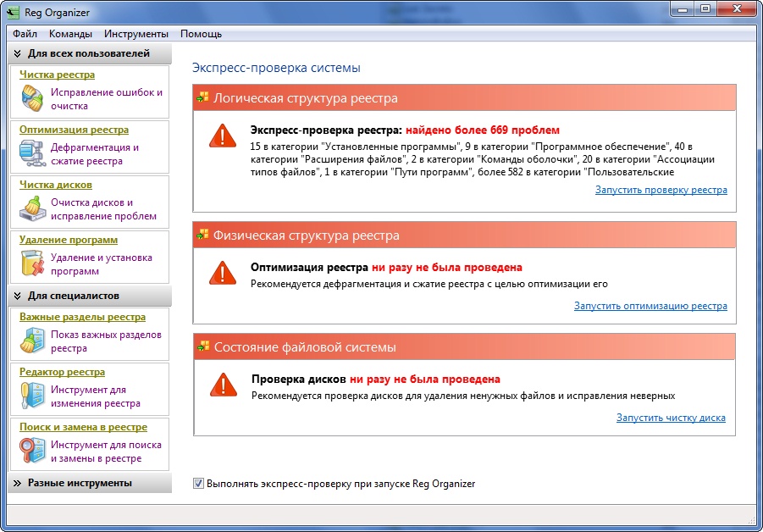
Task: Click the Registry Editor (Редактор реестра) icon
Action: point(32,396)
